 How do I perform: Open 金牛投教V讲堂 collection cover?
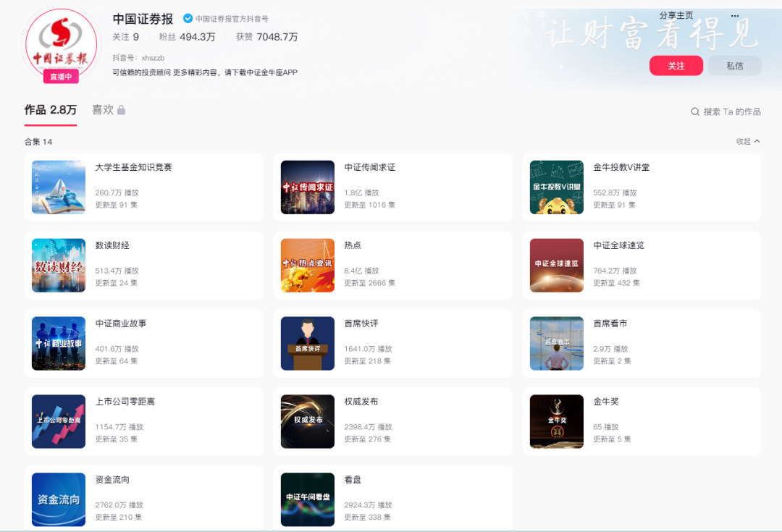556,187
